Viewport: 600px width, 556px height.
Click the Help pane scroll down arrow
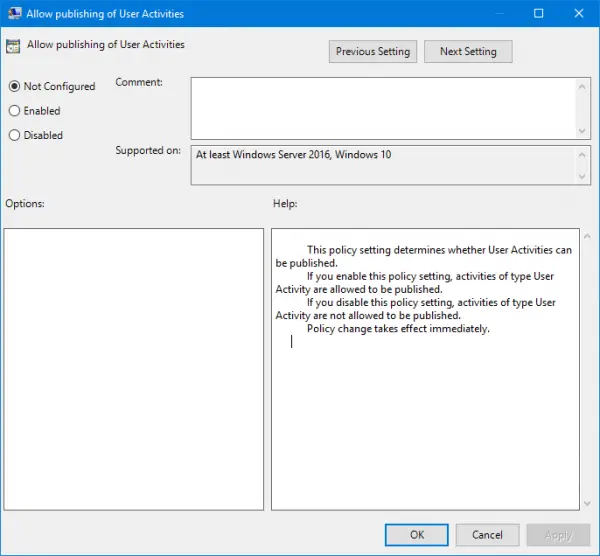(587, 504)
